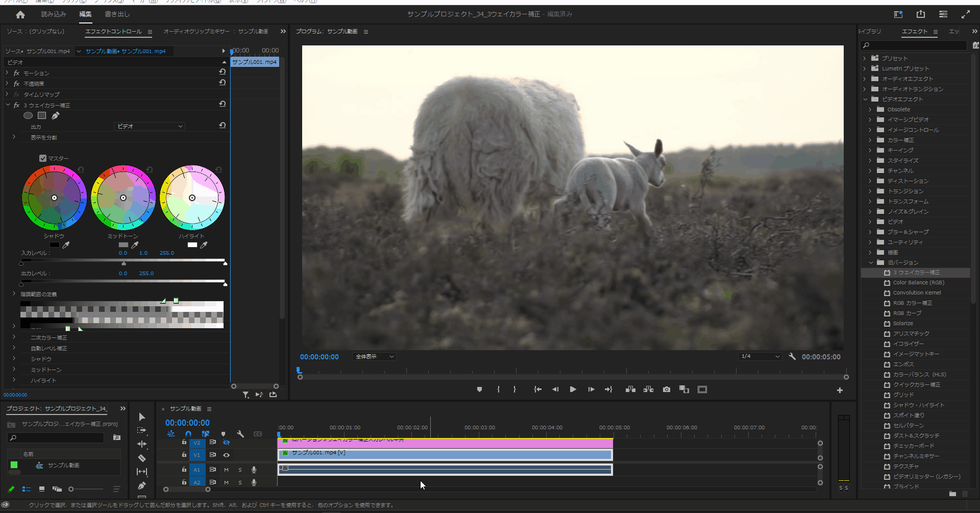Image resolution: width=980 pixels, height=513 pixels.
Task: Open Program monitor settings wrench
Action: pyautogui.click(x=792, y=356)
